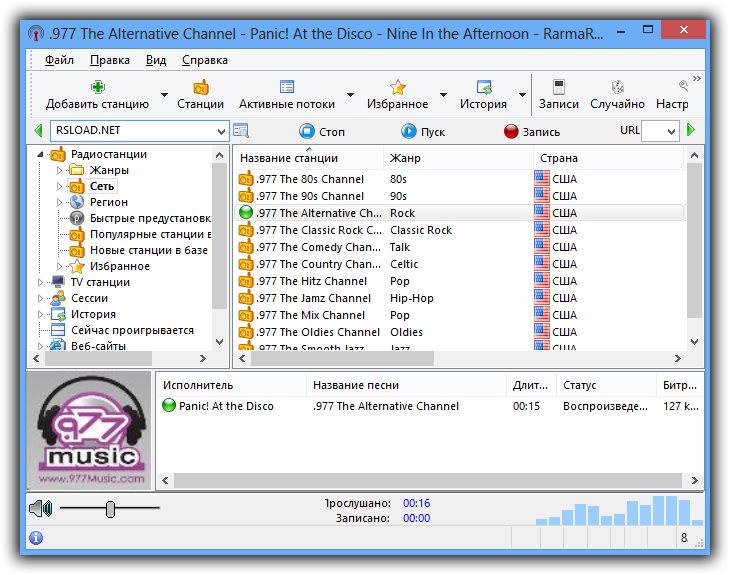
Task: Click the green back arrow icon
Action: (39, 131)
